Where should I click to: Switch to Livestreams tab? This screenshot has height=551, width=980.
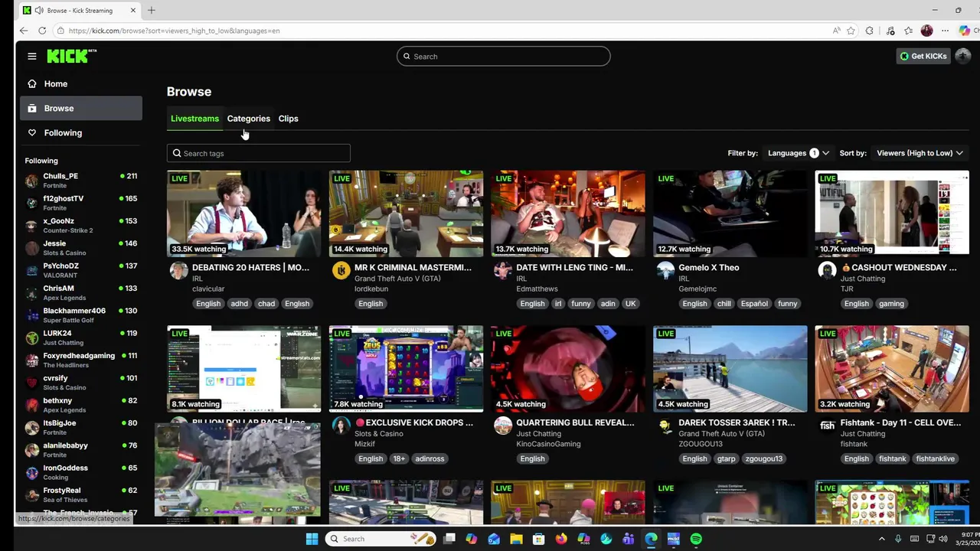(194, 119)
